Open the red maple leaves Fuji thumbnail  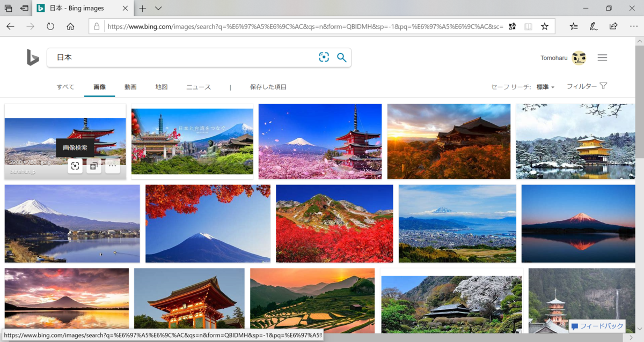tap(208, 224)
